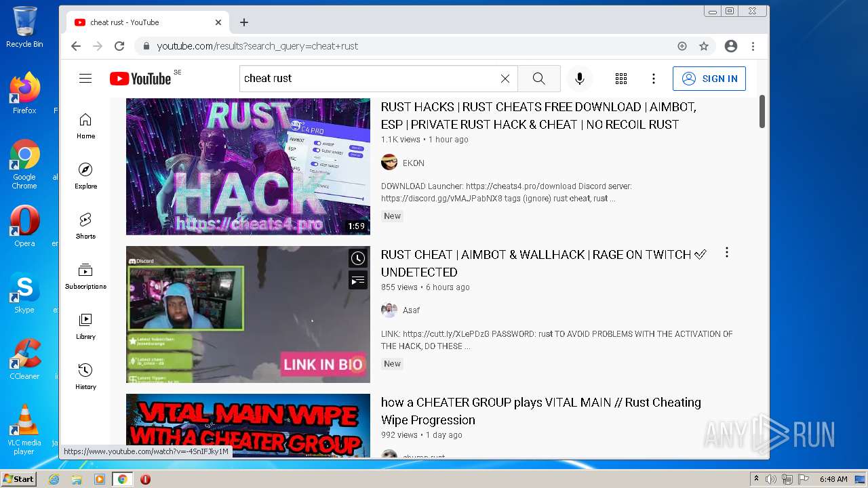Click the install/plus icon in address bar
This screenshot has height=488, width=868.
coord(682,46)
